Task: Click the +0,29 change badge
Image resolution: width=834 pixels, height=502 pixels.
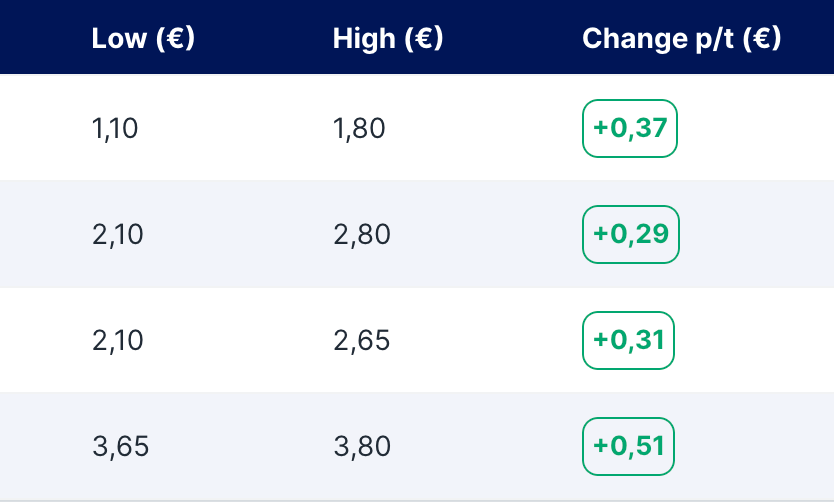Action: 630,234
